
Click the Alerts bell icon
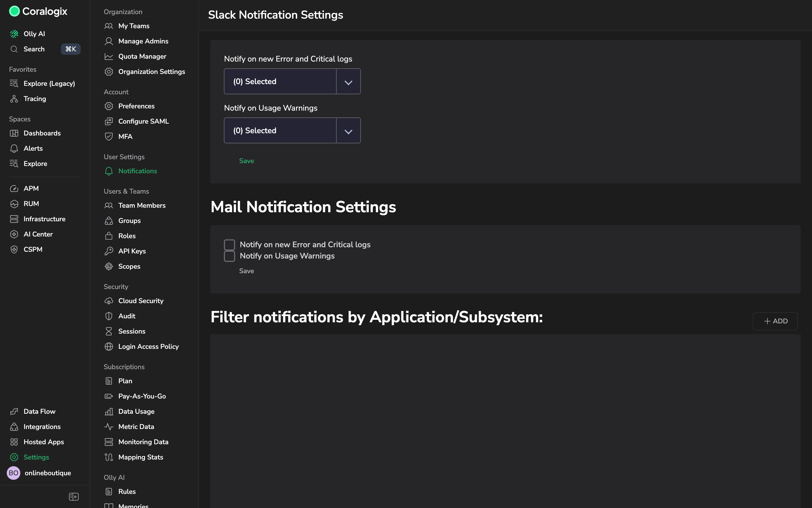click(x=14, y=148)
